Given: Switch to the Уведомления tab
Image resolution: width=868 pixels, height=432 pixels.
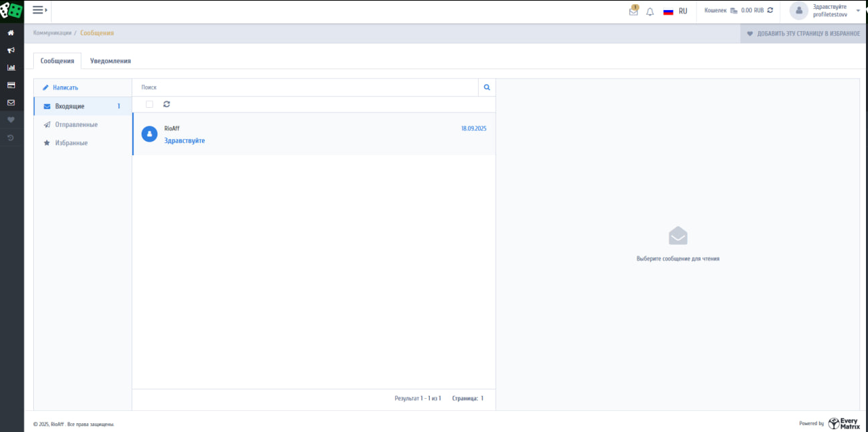Looking at the screenshot, I should click(x=111, y=61).
